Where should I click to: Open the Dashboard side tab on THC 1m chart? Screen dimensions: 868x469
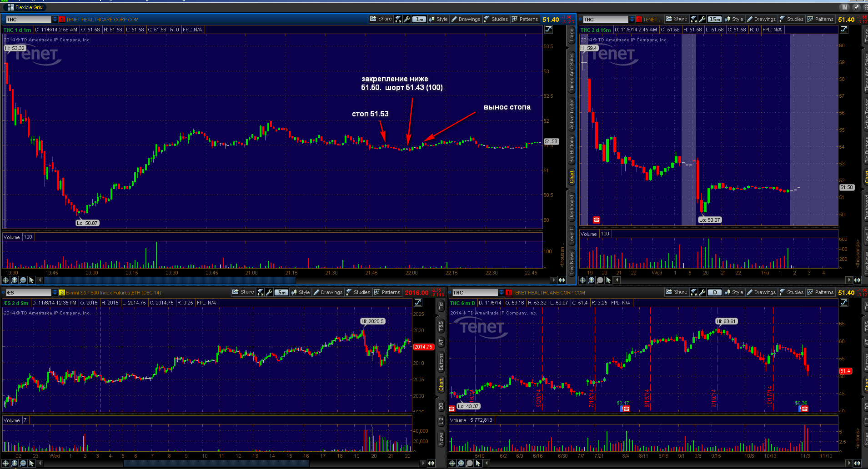coord(572,207)
